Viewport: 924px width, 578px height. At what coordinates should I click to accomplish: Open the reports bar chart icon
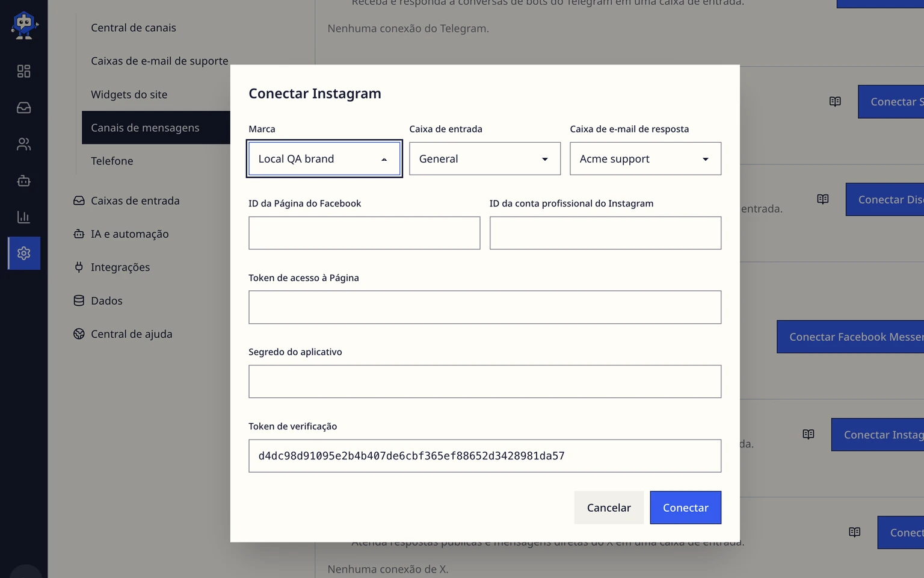pos(24,217)
